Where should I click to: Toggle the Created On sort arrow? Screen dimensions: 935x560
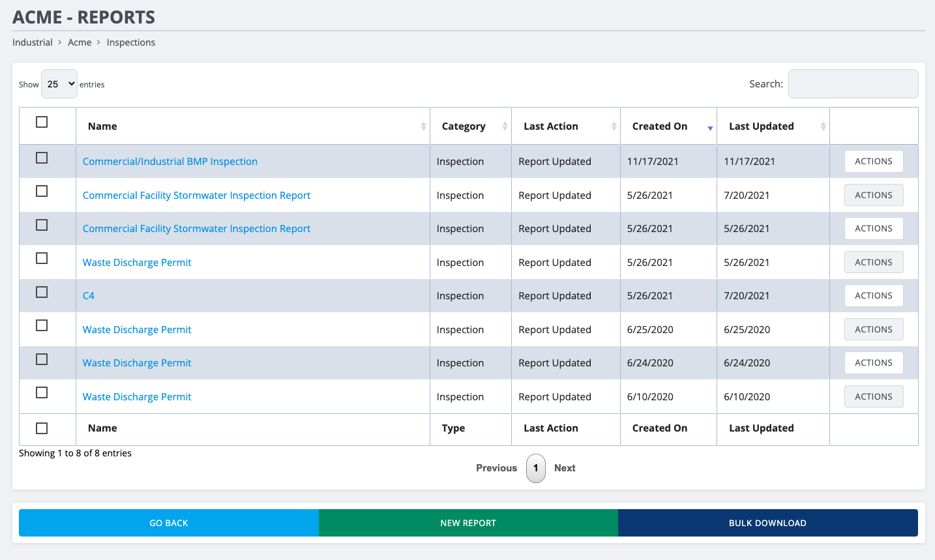tap(710, 127)
